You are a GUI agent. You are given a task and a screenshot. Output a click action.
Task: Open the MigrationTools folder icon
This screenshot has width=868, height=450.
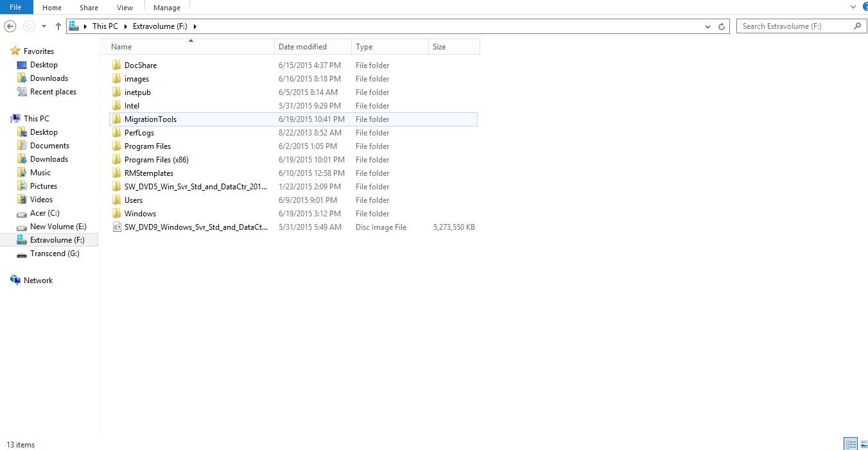tap(116, 119)
